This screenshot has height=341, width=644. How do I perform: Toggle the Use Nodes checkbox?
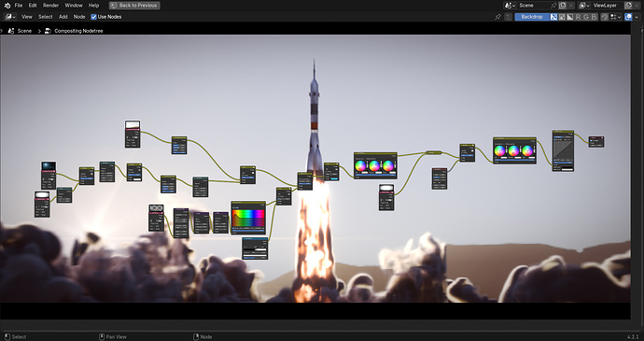[93, 17]
